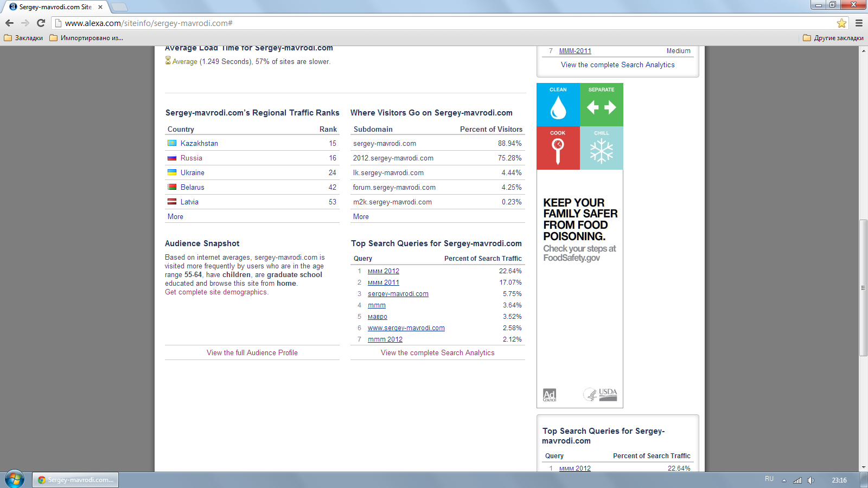Open sergey-mavrodi.com query link
This screenshot has width=868, height=488.
pos(398,294)
